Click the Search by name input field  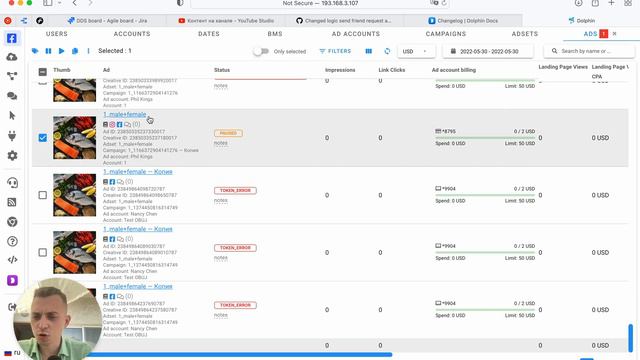pyautogui.click(x=589, y=51)
